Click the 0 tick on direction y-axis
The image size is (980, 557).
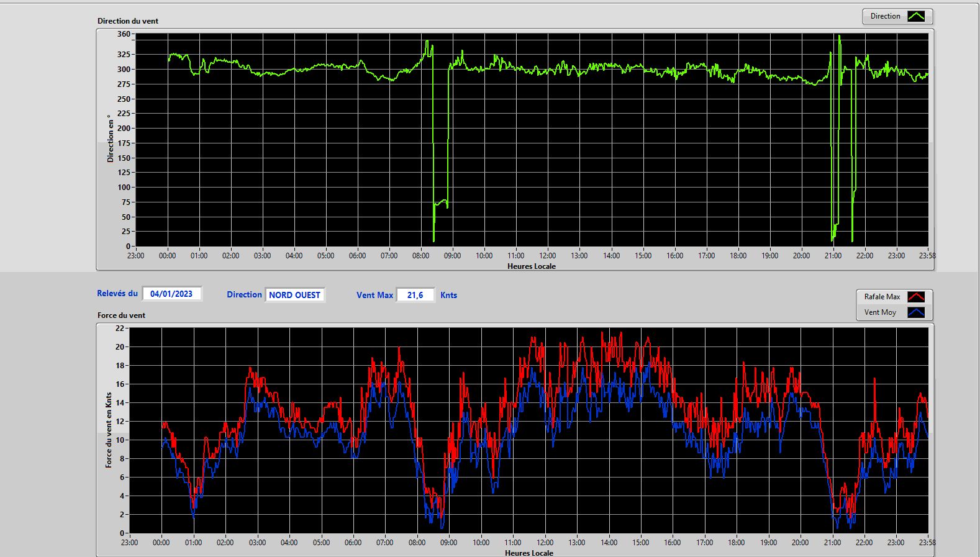point(129,246)
